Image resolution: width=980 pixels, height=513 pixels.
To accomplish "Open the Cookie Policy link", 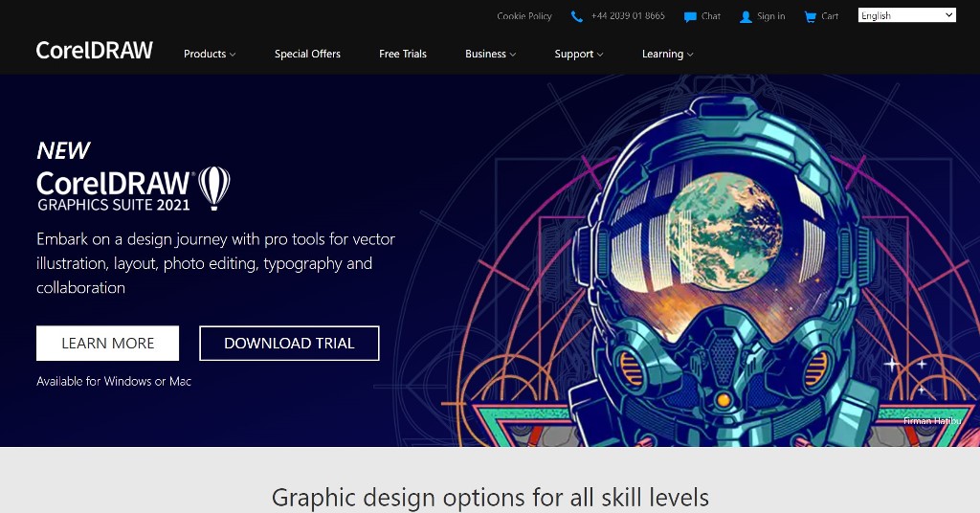I will tap(524, 16).
